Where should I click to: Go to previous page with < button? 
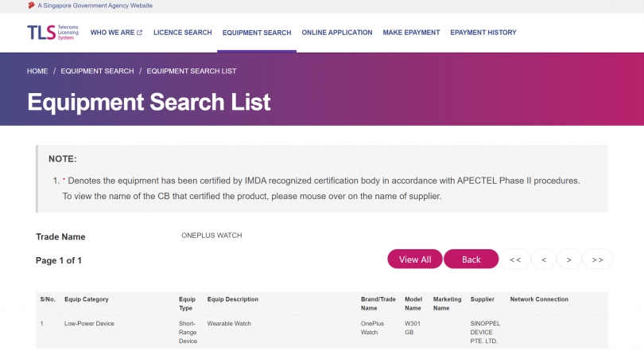click(x=544, y=259)
